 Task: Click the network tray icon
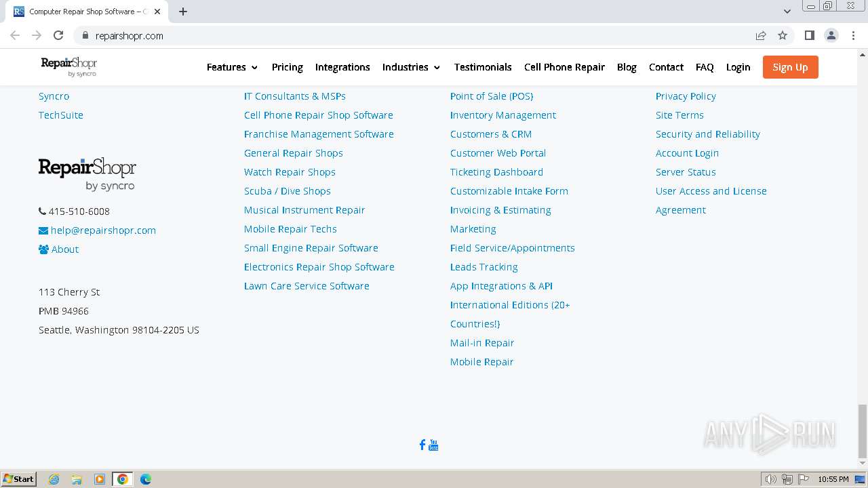[x=787, y=479]
